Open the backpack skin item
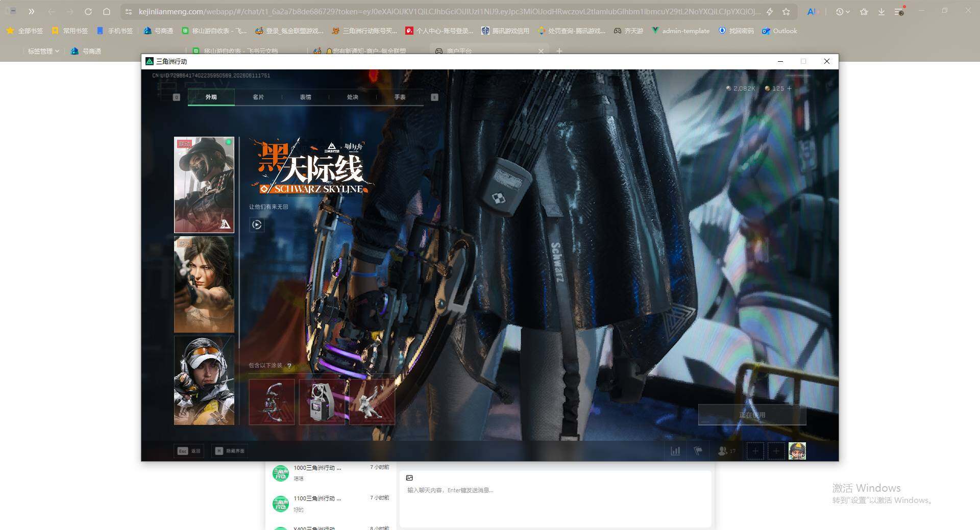The width and height of the screenshot is (980, 530). (x=322, y=401)
